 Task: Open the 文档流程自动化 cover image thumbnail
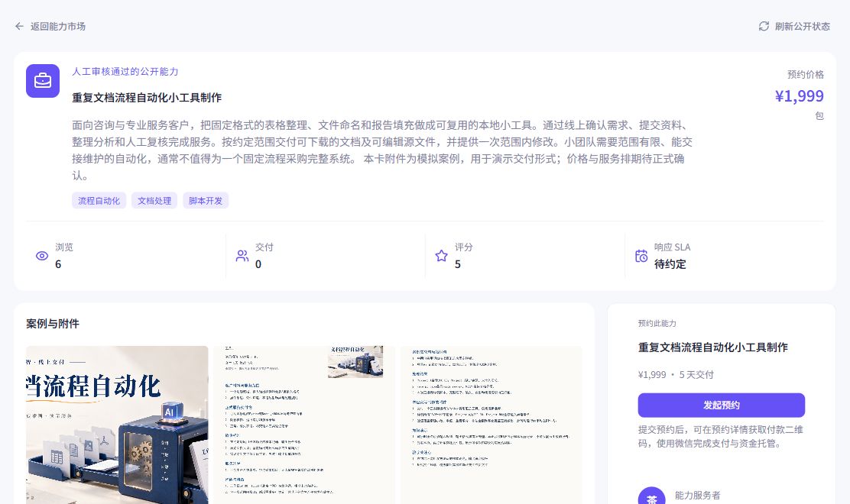117,425
